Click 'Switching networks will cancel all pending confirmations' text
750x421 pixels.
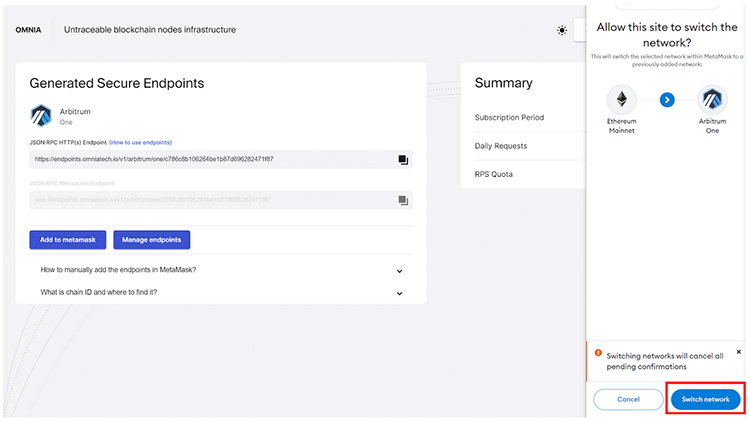coord(665,361)
